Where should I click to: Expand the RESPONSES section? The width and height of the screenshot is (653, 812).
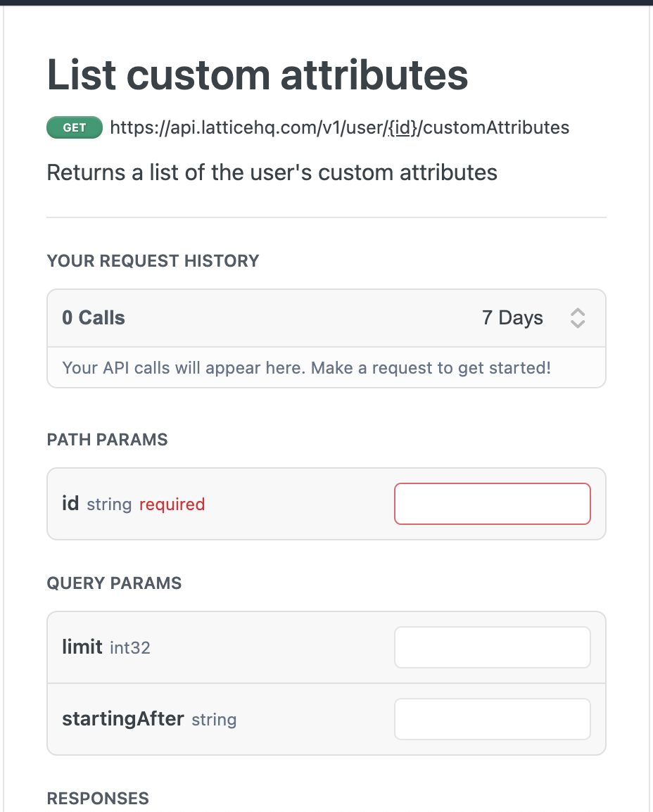coord(97,799)
